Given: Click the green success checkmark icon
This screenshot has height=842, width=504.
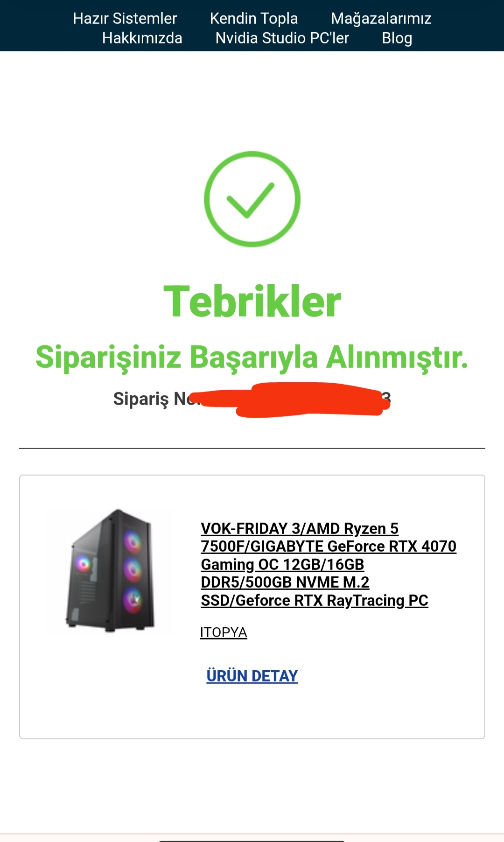Looking at the screenshot, I should click(252, 199).
